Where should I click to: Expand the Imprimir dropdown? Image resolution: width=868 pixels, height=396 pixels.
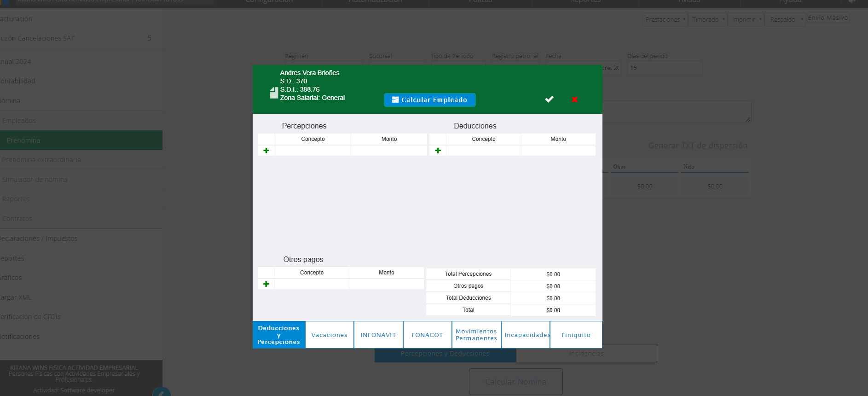click(746, 19)
